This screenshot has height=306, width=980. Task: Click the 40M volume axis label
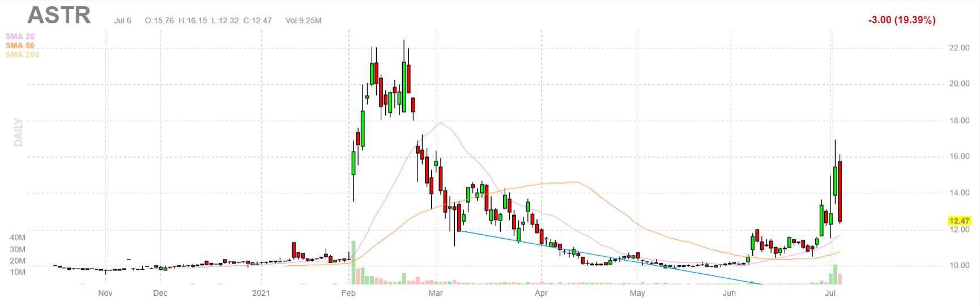click(x=18, y=238)
